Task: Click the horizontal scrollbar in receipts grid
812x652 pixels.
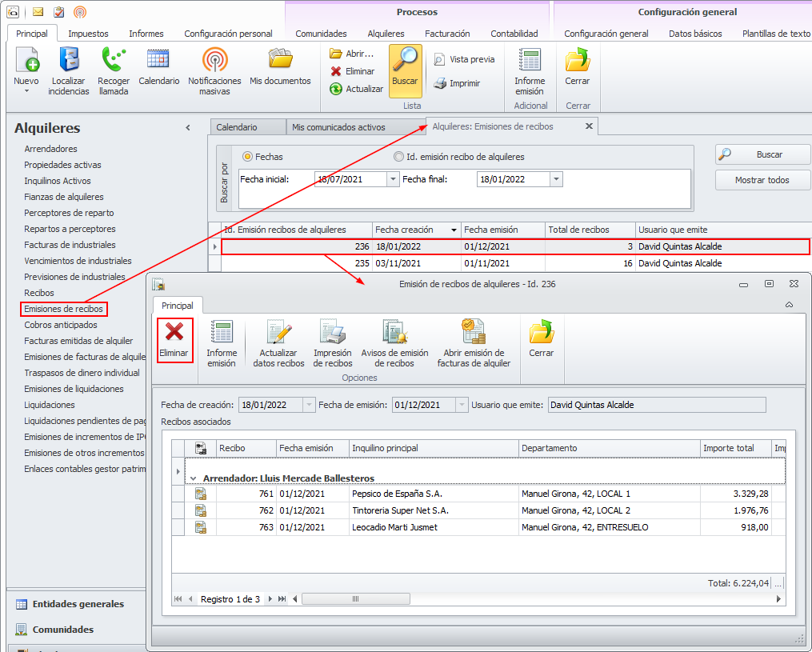Action: coord(355,599)
